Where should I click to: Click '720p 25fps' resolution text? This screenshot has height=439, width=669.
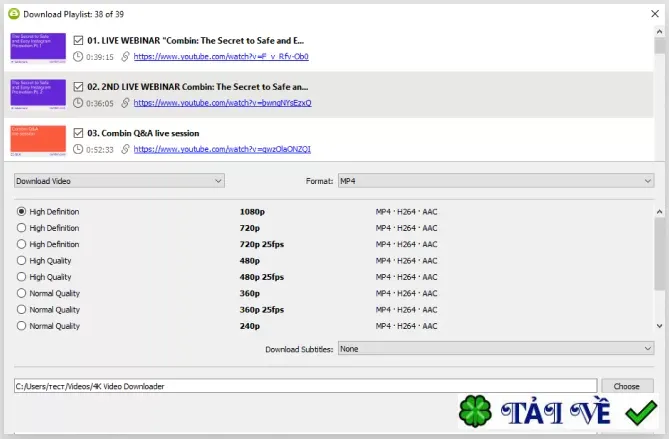tap(262, 244)
